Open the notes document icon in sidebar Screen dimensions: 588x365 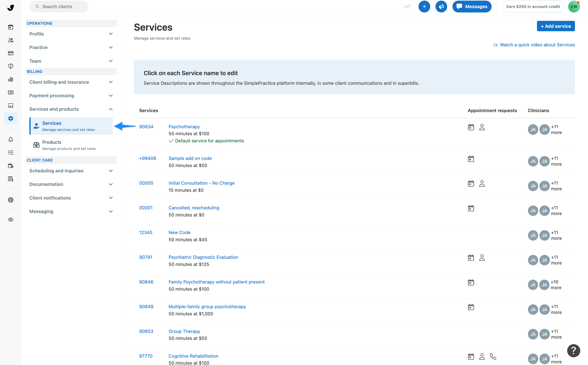click(11, 179)
